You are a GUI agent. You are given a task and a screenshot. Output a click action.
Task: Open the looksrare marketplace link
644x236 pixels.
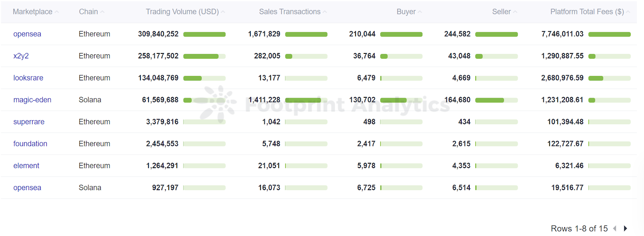click(28, 78)
